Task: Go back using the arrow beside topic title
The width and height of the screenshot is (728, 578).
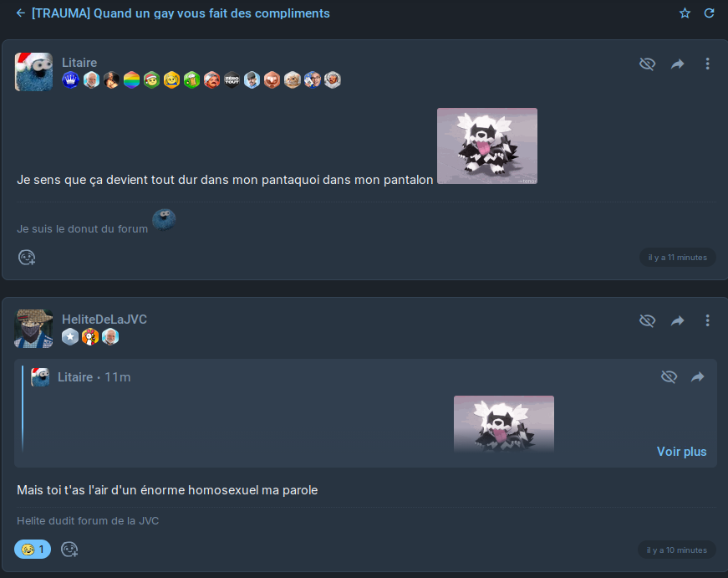Action: pyautogui.click(x=20, y=13)
